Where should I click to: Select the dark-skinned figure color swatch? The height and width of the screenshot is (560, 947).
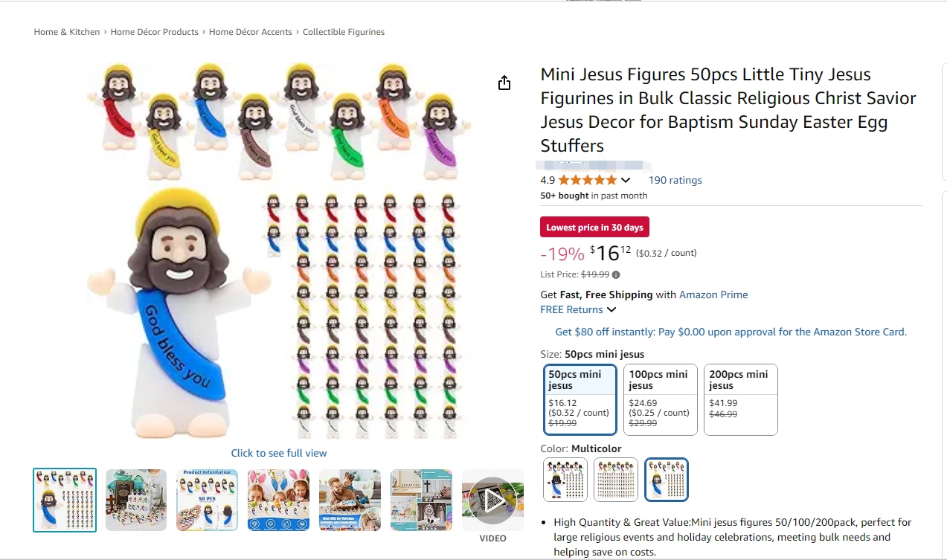coord(565,480)
